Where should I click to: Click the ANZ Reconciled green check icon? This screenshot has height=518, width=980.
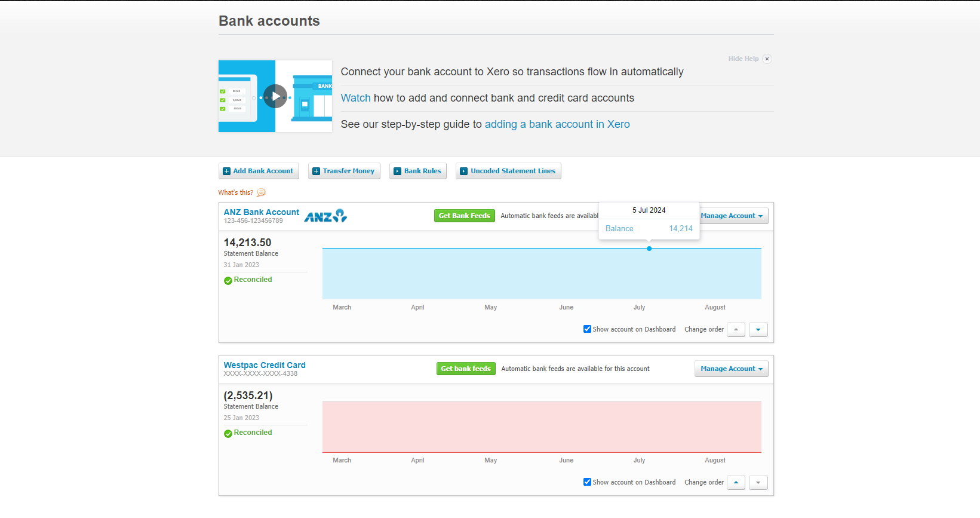tap(228, 280)
